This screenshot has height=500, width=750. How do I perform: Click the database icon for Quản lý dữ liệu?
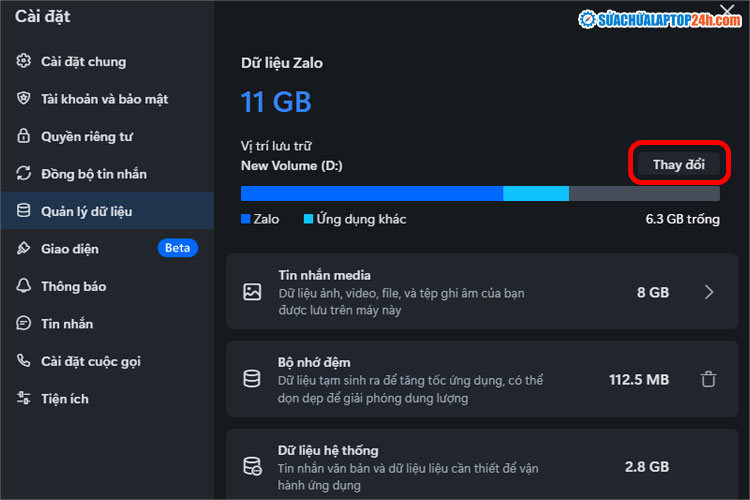[x=24, y=212]
